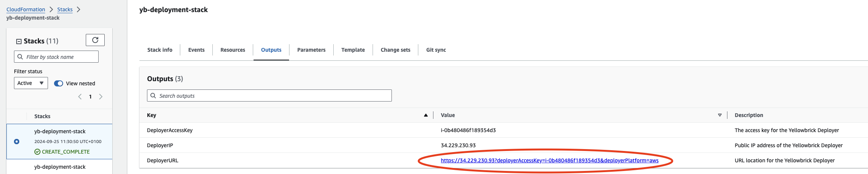
Task: Open the Change sets tab
Action: (x=395, y=50)
